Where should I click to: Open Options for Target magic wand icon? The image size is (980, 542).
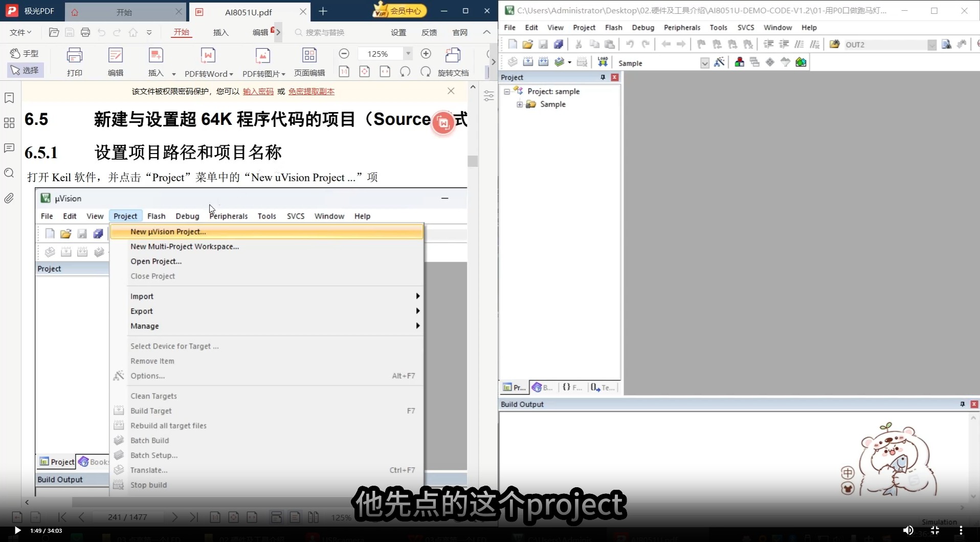click(719, 62)
